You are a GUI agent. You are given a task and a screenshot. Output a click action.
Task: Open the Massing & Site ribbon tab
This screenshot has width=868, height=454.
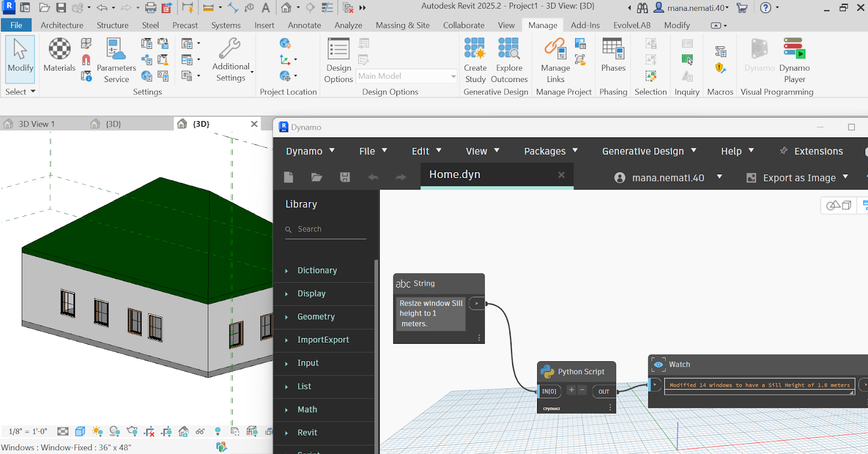point(403,25)
